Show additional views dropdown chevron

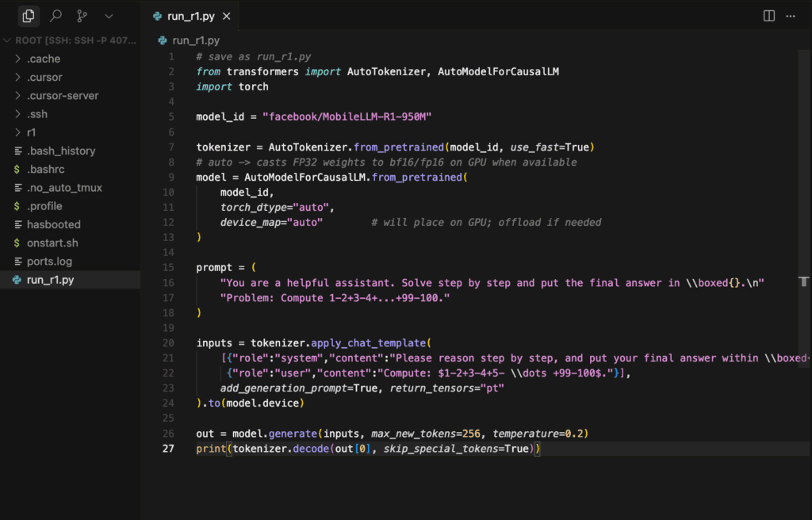click(109, 16)
